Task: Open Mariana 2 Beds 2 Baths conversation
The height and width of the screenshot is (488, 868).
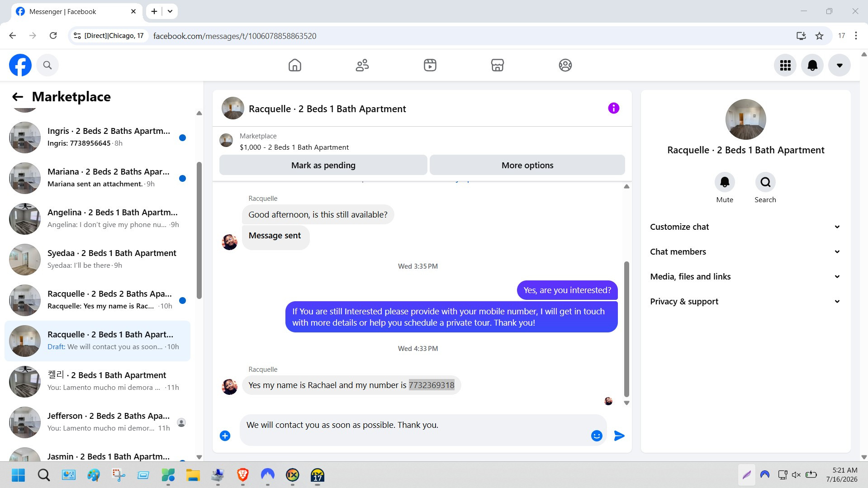Action: coord(97,178)
